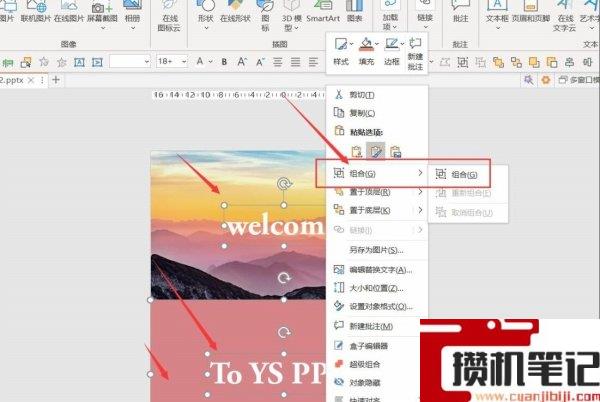Image resolution: width=600 pixels, height=402 pixels.
Task: Choose 编辑替换文字(A)... menu entry
Action: [x=379, y=270]
